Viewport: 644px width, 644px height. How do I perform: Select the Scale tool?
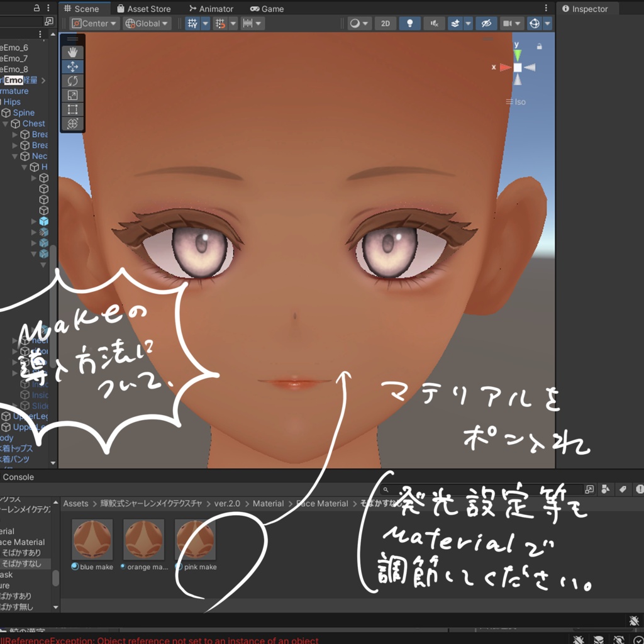point(73,96)
